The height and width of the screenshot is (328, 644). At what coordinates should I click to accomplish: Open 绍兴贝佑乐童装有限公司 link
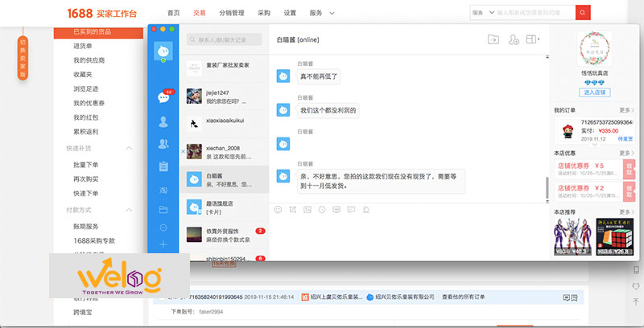click(x=405, y=297)
